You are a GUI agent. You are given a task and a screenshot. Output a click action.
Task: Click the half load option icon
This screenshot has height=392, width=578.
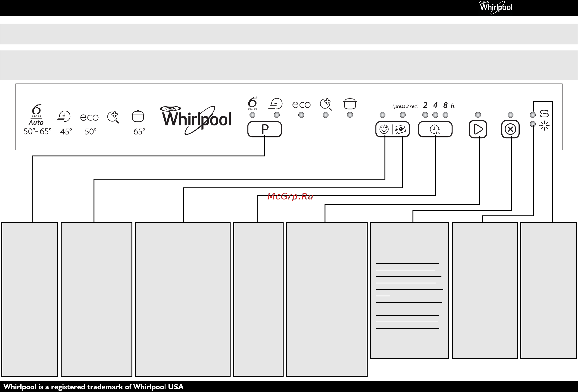(x=384, y=129)
